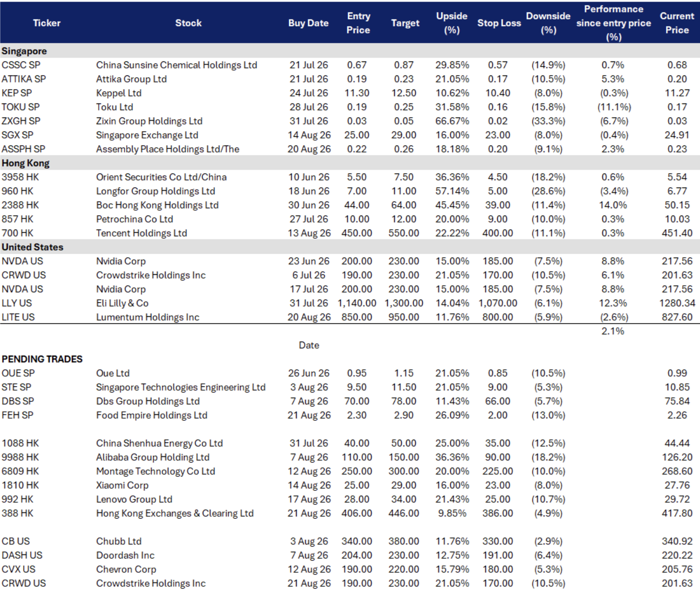
Task: Click Singapore Exchange current price 24.91
Action: click(677, 135)
